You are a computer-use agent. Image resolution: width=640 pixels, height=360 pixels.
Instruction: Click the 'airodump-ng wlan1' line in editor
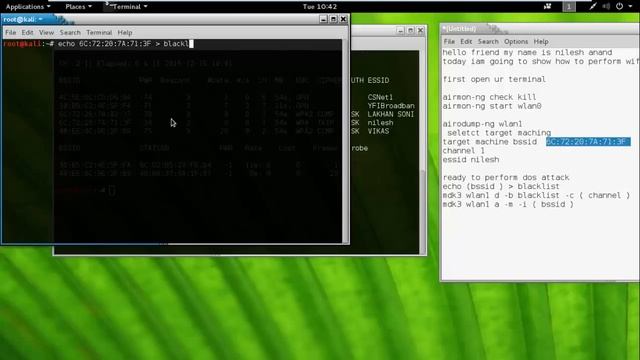(x=482, y=124)
